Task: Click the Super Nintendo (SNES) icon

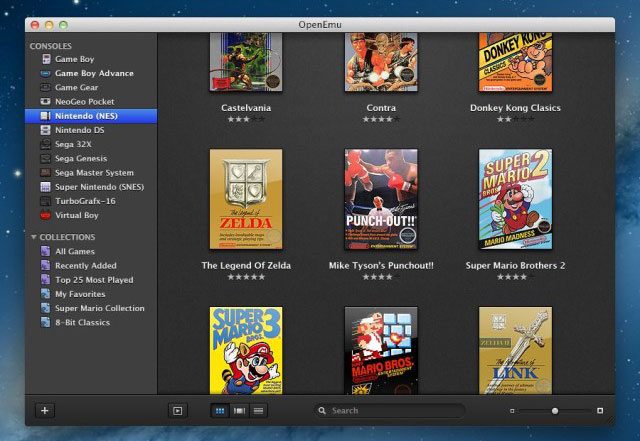Action: (46, 187)
